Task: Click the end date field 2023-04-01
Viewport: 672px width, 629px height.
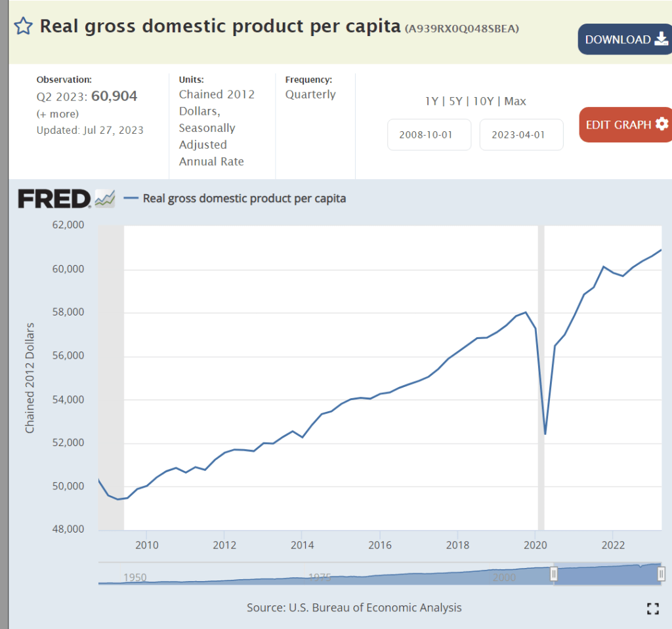Action: tap(521, 135)
